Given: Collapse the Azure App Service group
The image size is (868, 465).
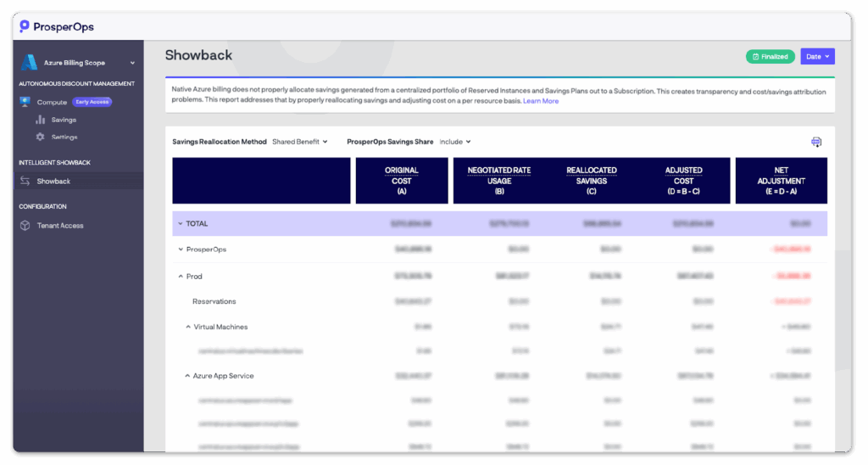Looking at the screenshot, I should 188,376.
